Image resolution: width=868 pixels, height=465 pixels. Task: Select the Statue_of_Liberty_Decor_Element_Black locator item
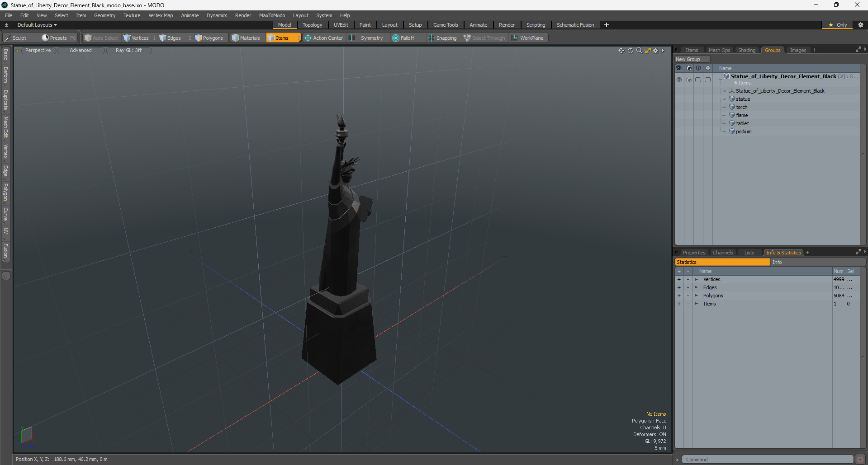pyautogui.click(x=780, y=91)
